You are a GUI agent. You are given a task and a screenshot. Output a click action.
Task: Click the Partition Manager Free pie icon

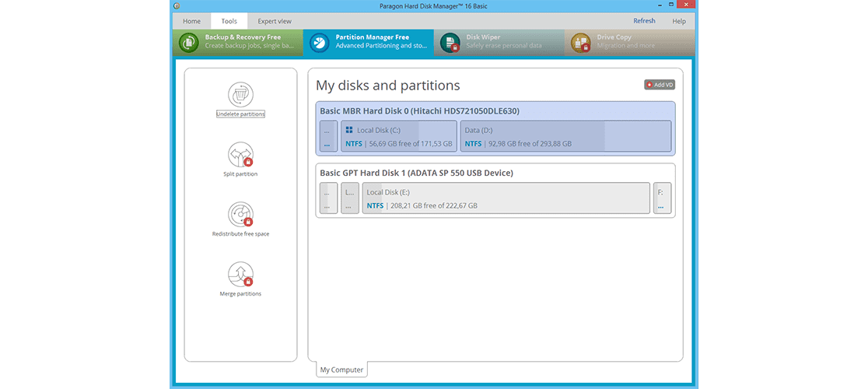click(318, 43)
